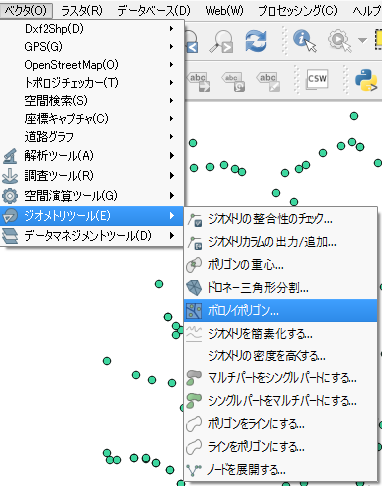382x486 pixels.
Task: Choose ポリゴンの重心... item
Action: click(x=281, y=265)
